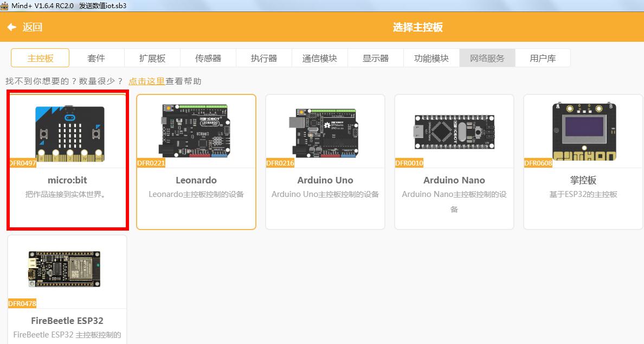Select the 主控板 tab
The width and height of the screenshot is (644, 344).
(x=40, y=58)
